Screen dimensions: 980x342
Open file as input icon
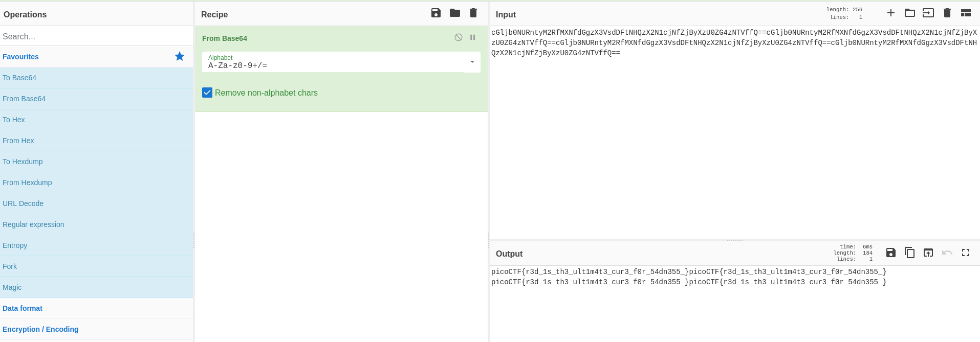tap(928, 13)
